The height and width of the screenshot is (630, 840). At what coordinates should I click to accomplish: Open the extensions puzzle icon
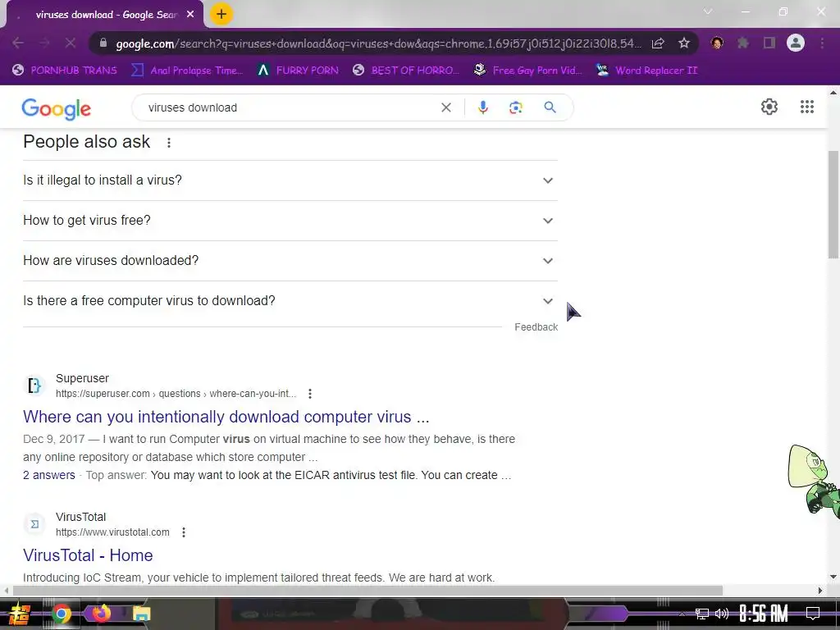[743, 43]
